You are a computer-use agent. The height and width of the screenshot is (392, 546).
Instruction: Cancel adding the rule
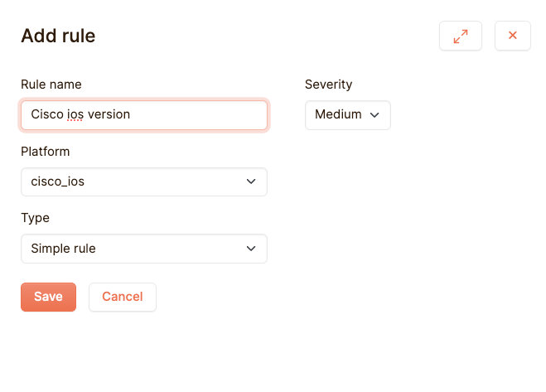[x=123, y=297]
